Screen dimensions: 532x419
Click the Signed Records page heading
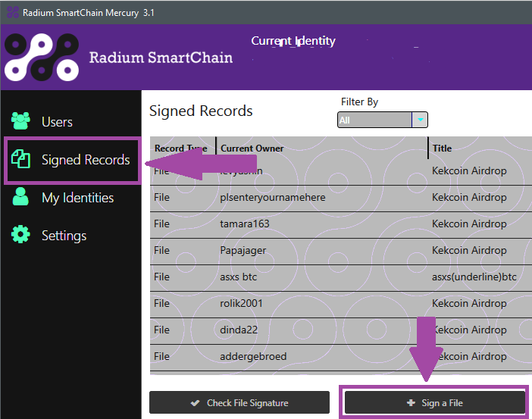coord(201,111)
